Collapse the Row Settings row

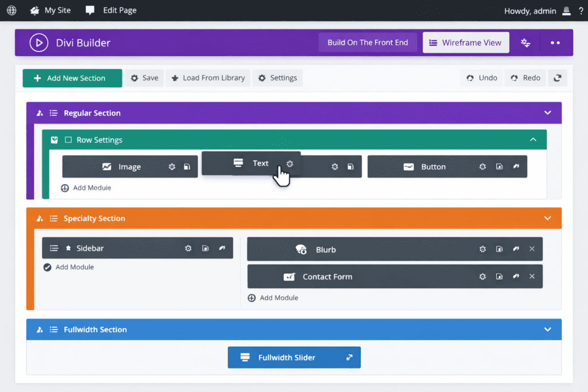[x=533, y=139]
